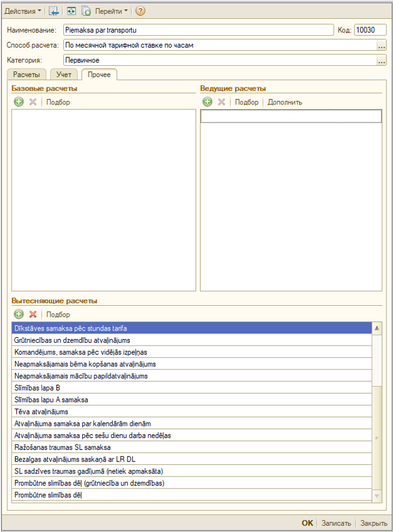Delete selected row in Вытесняющие расчеты
393x532 pixels.
pos(33,314)
